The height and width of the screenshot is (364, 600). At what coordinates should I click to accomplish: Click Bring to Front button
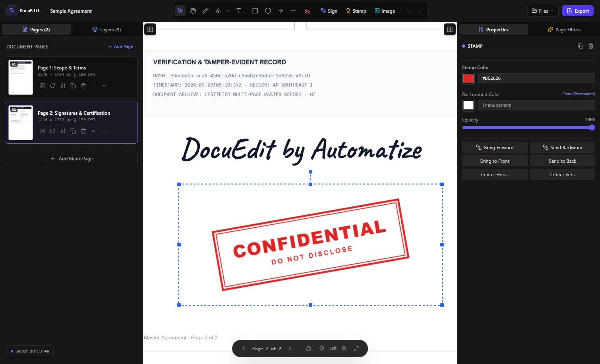pos(495,161)
